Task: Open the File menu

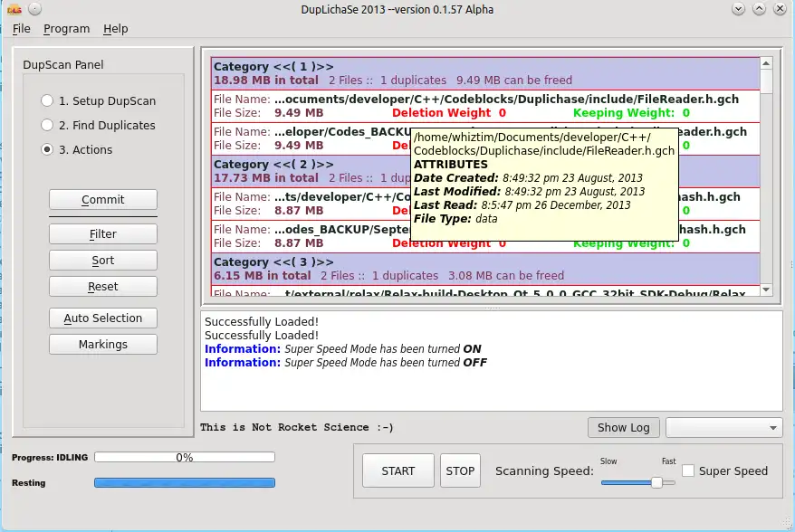Action: tap(22, 29)
